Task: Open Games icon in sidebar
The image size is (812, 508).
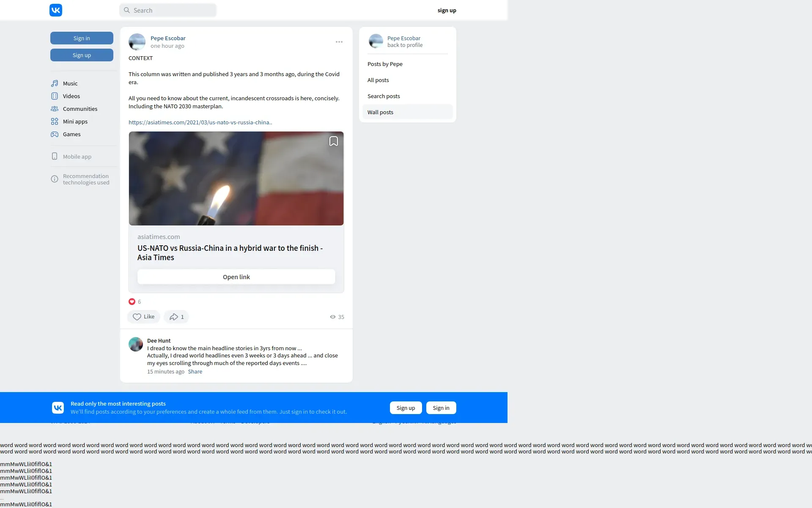Action: 55,134
